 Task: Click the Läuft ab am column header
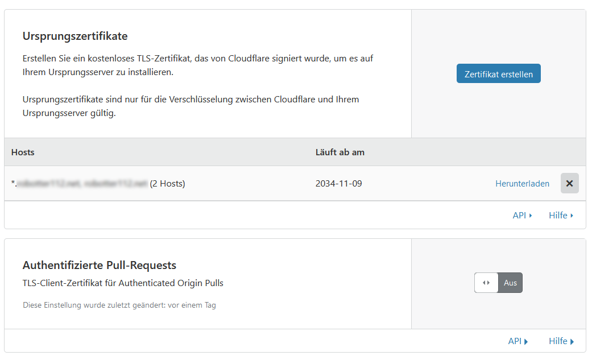point(340,152)
